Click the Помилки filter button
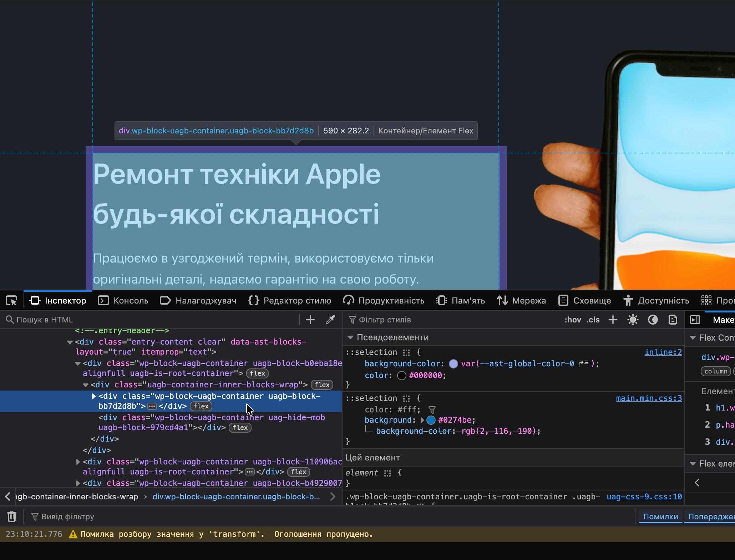Viewport: 735px width, 560px height. tap(660, 516)
